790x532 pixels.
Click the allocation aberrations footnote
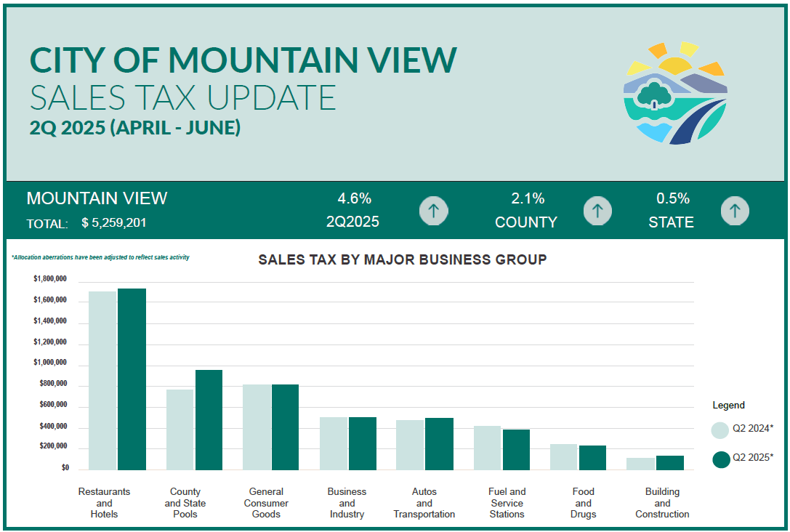tap(102, 256)
